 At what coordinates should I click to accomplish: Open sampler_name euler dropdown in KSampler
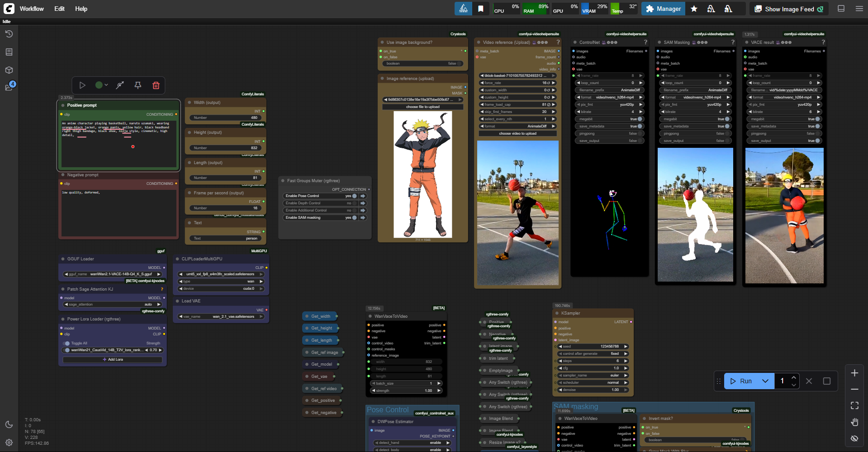coord(593,375)
